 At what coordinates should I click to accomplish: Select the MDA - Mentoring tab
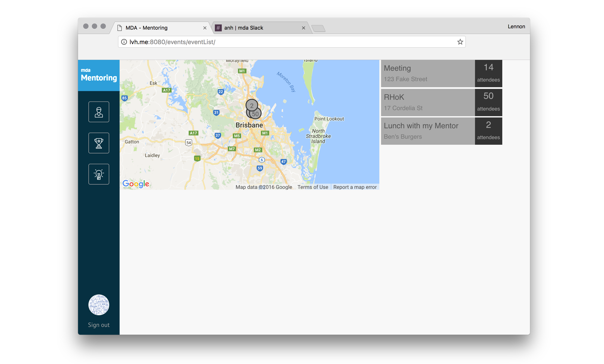(158, 28)
